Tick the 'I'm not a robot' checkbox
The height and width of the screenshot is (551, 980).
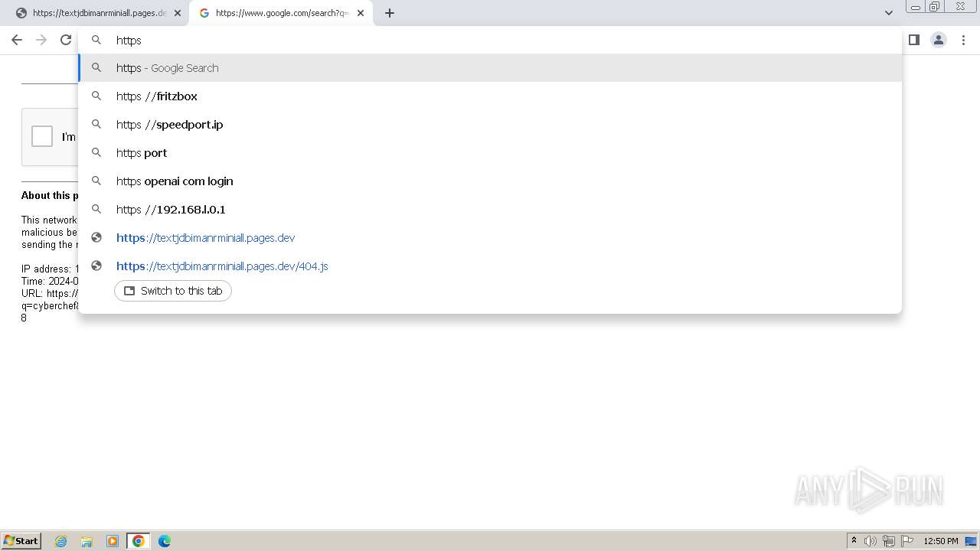42,136
